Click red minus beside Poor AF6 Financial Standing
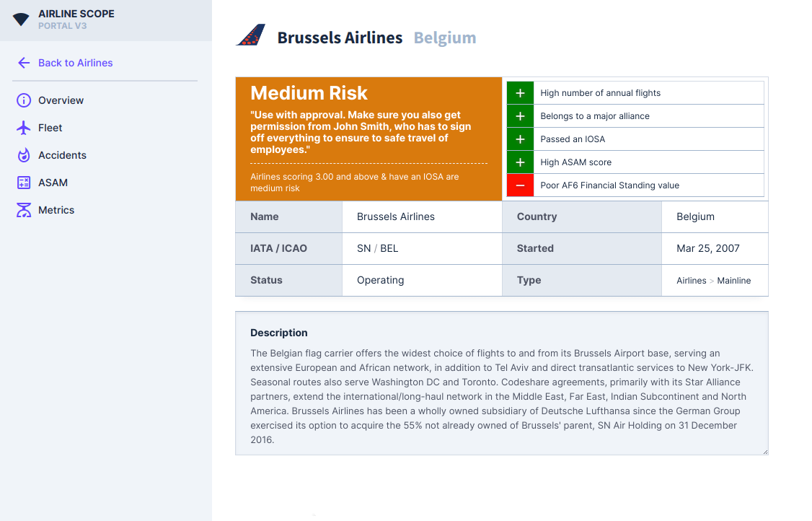The height and width of the screenshot is (521, 812). [520, 185]
